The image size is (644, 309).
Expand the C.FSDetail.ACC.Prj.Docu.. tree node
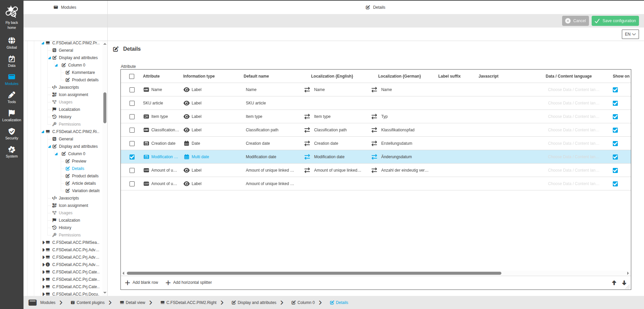43,294
